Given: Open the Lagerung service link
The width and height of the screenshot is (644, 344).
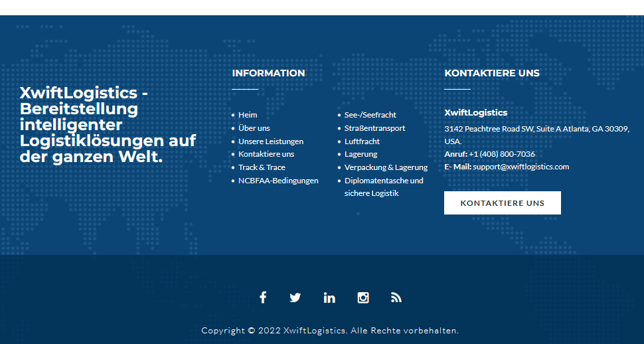Looking at the screenshot, I should (x=361, y=154).
